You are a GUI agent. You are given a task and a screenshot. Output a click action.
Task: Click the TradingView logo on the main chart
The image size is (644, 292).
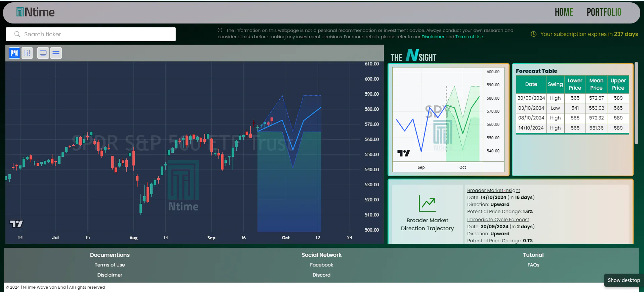[16, 224]
